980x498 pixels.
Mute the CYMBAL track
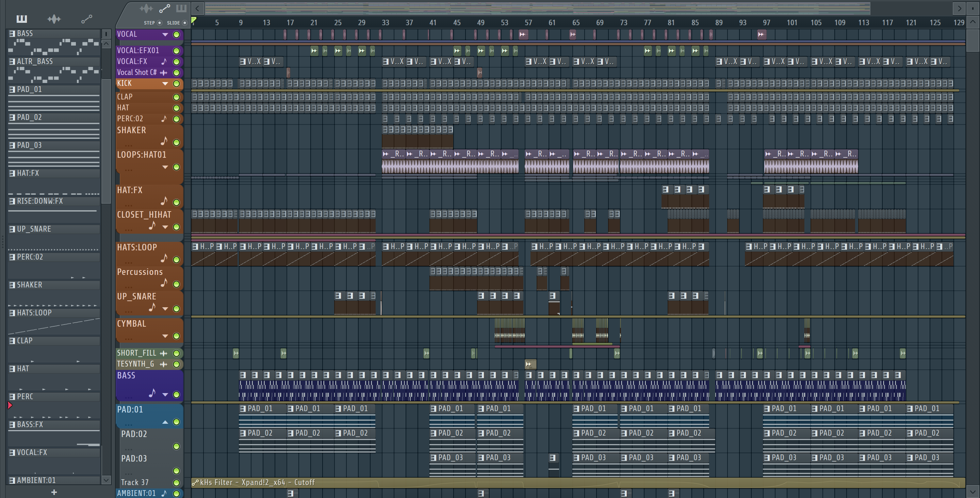click(x=177, y=336)
